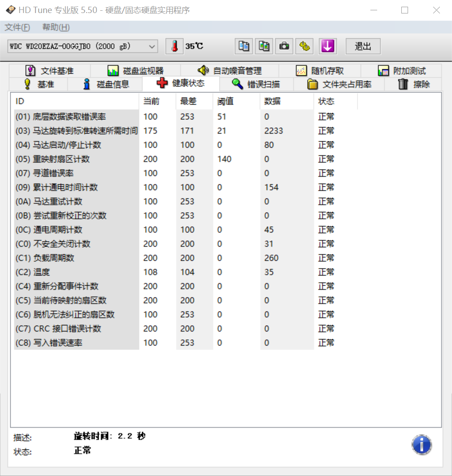Screen dimensions: 452x476
Task: Select row (01) 底层数据读取错误率
Action: (x=185, y=117)
